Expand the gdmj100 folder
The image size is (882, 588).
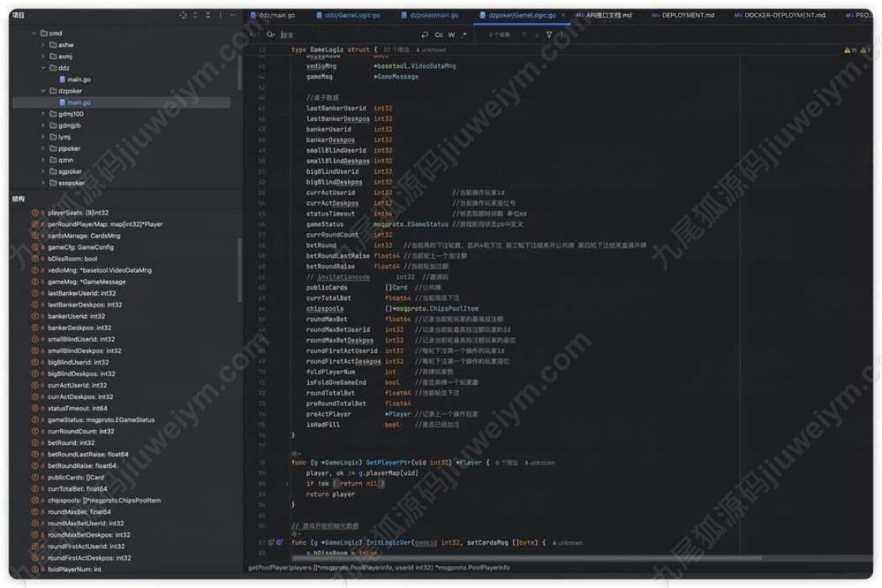coord(43,114)
